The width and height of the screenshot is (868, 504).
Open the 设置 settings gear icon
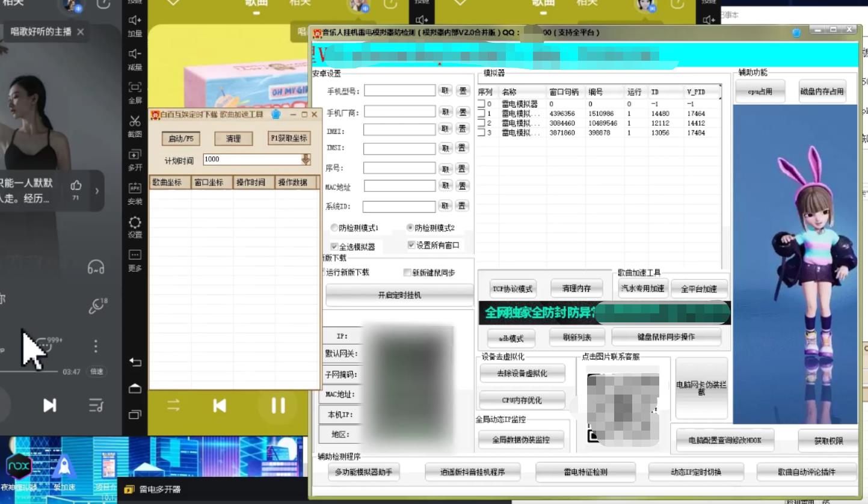click(136, 224)
